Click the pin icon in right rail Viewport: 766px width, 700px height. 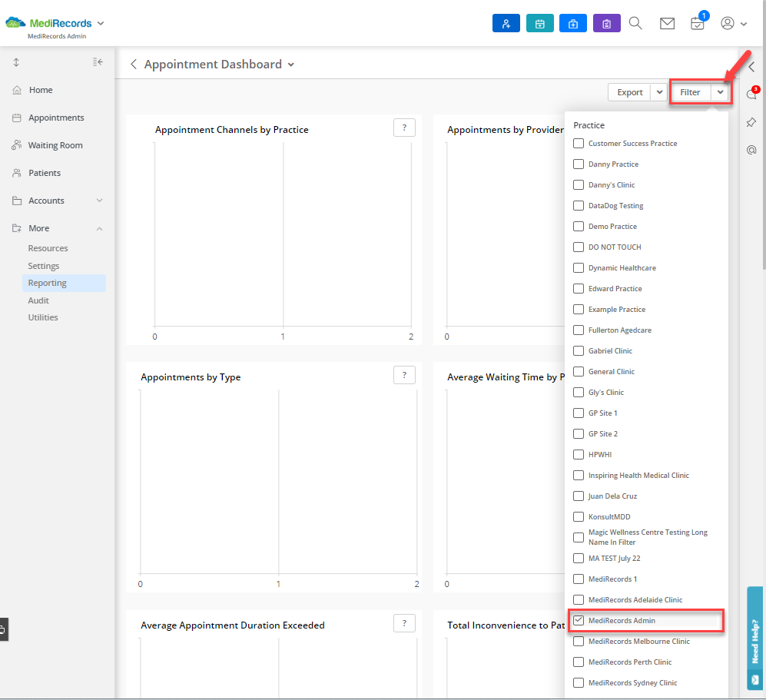tap(751, 122)
